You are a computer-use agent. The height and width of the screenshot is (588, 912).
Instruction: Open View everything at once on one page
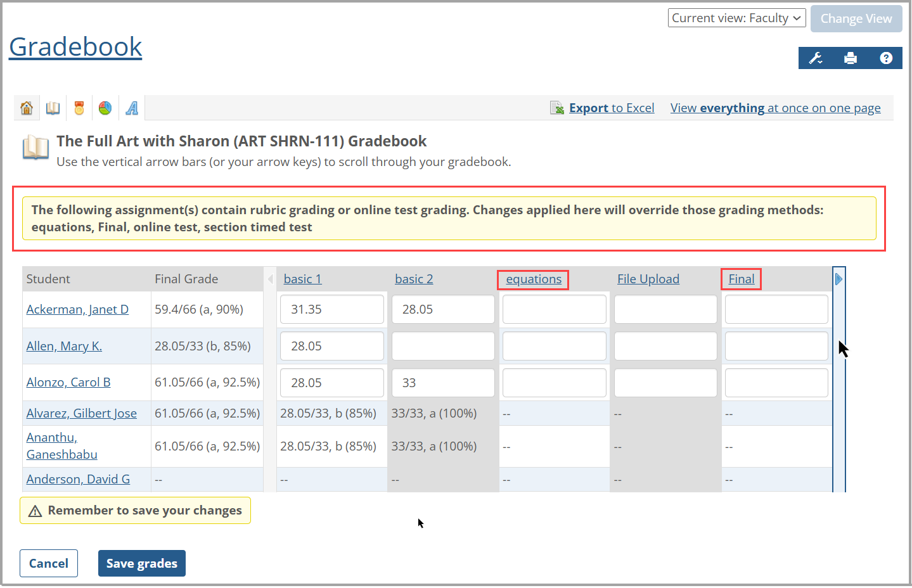click(774, 107)
